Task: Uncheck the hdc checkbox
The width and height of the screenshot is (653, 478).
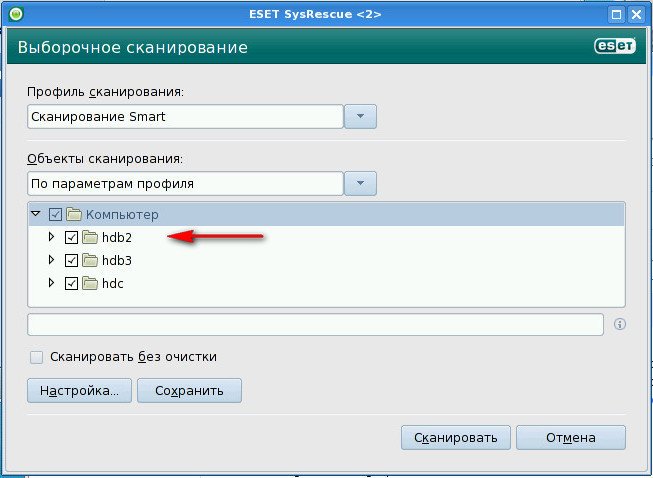Action: tap(72, 284)
